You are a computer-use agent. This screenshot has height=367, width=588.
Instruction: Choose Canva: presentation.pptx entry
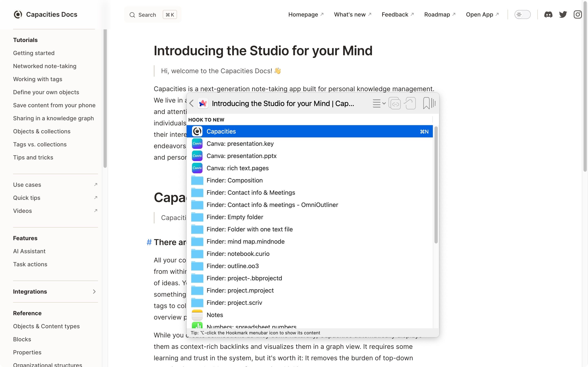242,156
